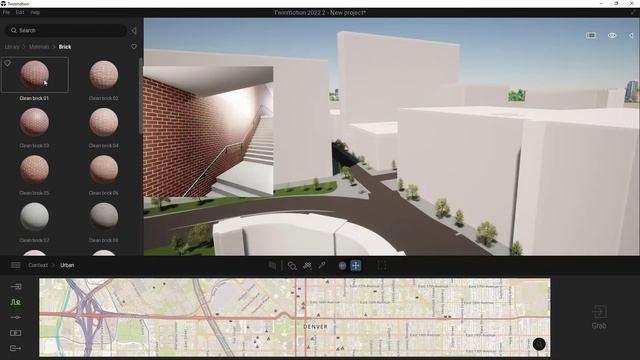Favorite the Clean brick 01 material
This screenshot has height=360, width=640.
pyautogui.click(x=7, y=63)
